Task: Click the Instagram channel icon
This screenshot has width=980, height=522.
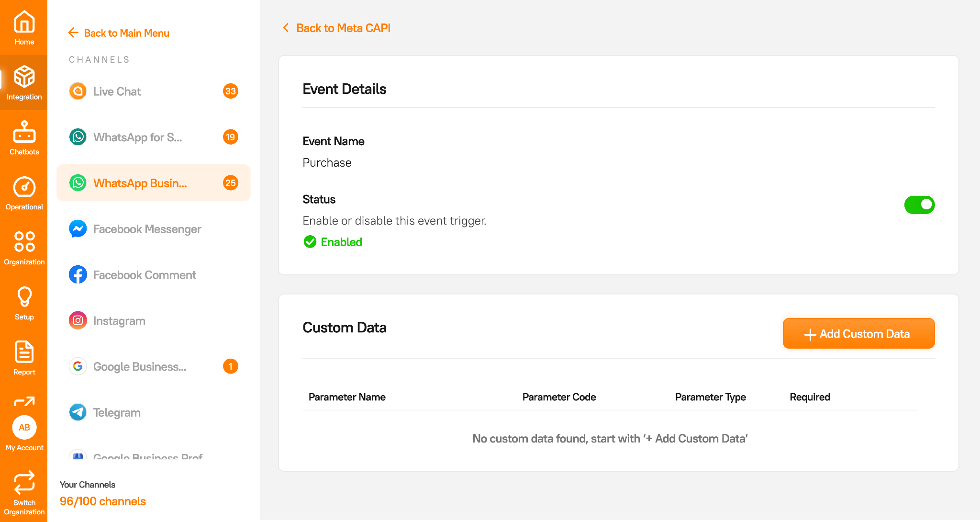Action: coord(78,320)
